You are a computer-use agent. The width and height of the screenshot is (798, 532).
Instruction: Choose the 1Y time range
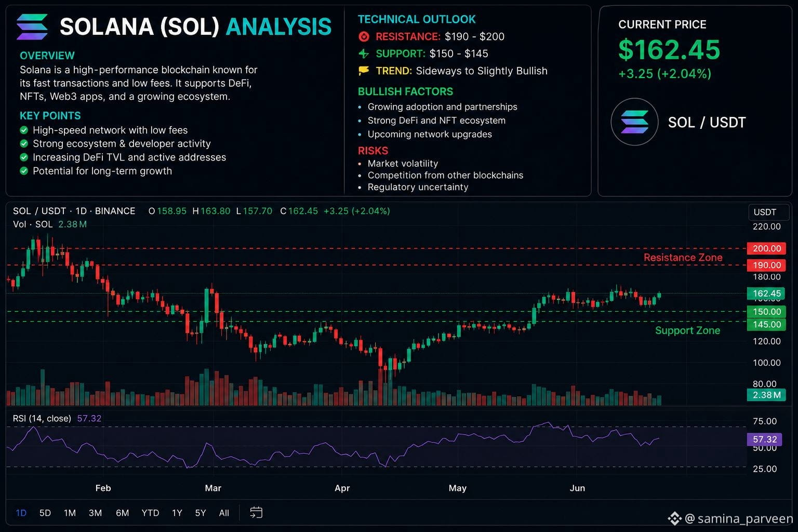pos(177,513)
